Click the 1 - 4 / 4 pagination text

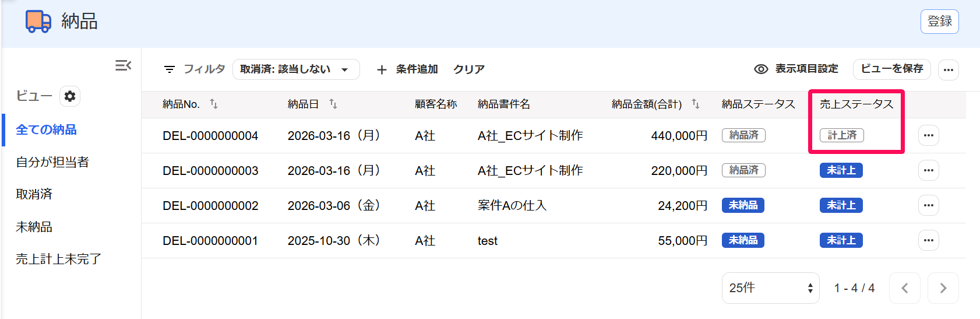tap(854, 288)
